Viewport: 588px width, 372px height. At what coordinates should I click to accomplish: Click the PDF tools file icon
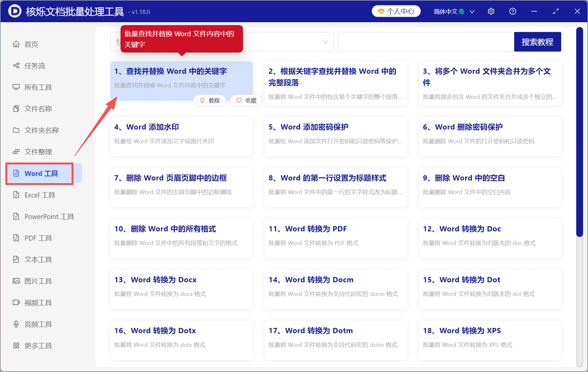(16, 238)
